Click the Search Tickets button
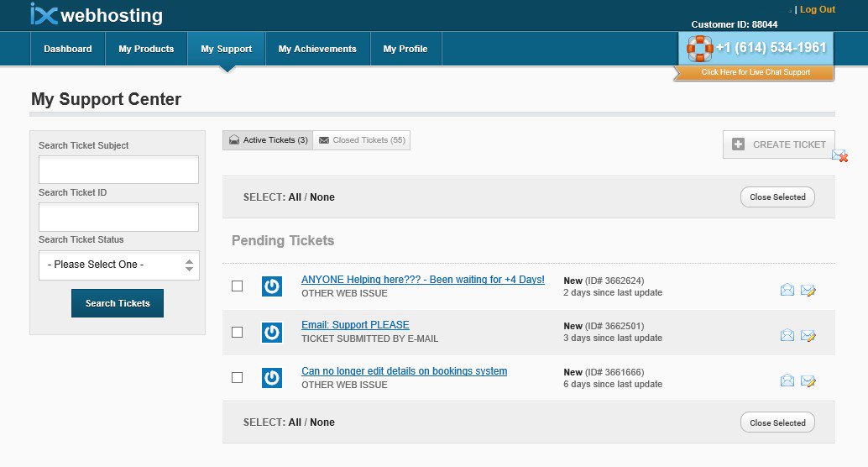This screenshot has height=467, width=868. 118,303
